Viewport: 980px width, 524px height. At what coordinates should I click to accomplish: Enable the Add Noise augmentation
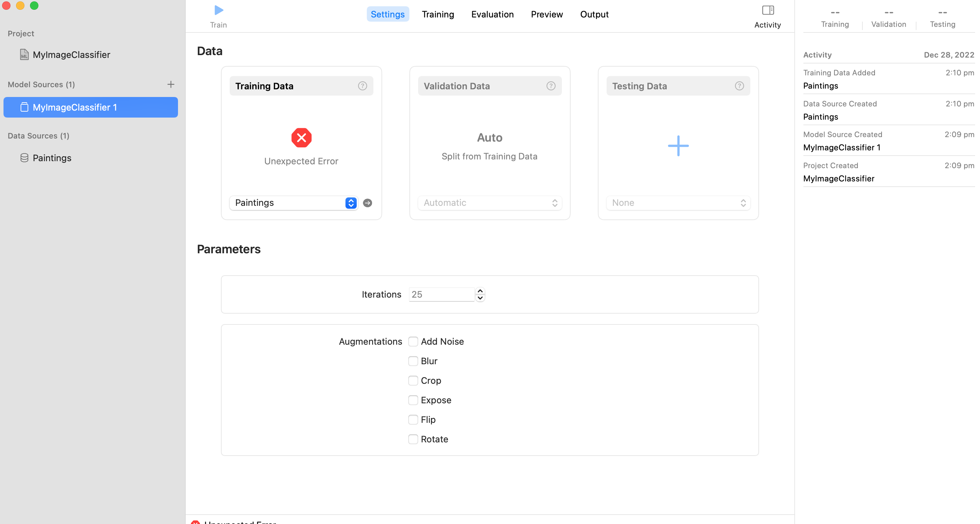click(413, 342)
